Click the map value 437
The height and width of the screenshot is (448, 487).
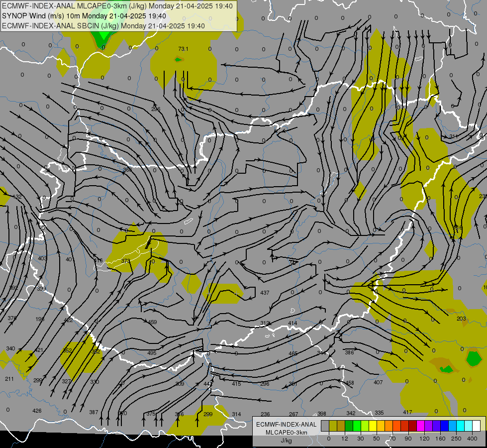[265, 293]
